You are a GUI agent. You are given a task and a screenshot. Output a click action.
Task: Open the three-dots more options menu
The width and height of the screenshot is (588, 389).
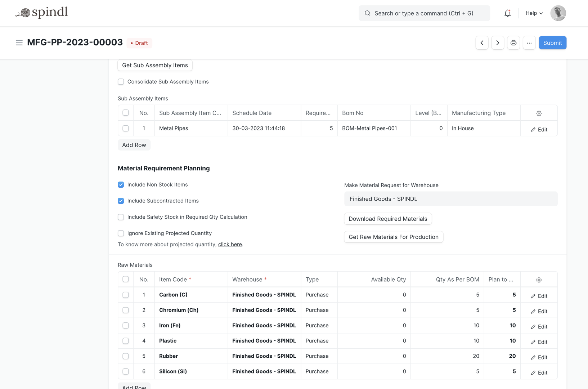pos(529,43)
